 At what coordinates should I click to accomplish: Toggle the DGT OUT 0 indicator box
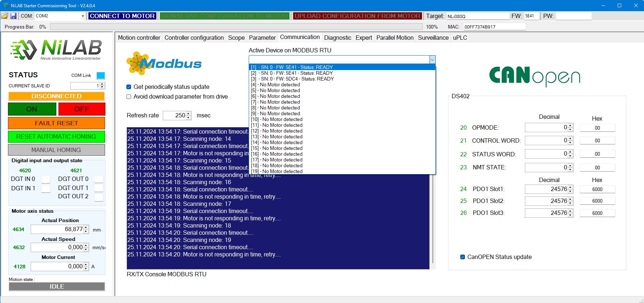pyautogui.click(x=99, y=179)
